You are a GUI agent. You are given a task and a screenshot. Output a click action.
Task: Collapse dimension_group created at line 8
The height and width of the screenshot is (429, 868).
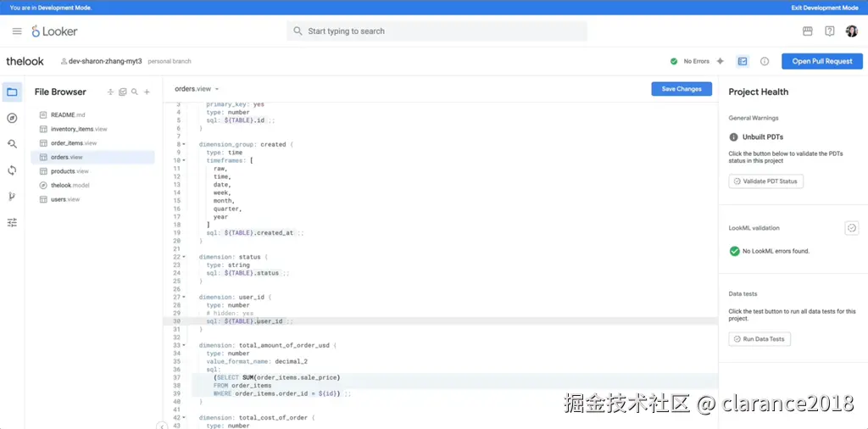click(183, 144)
